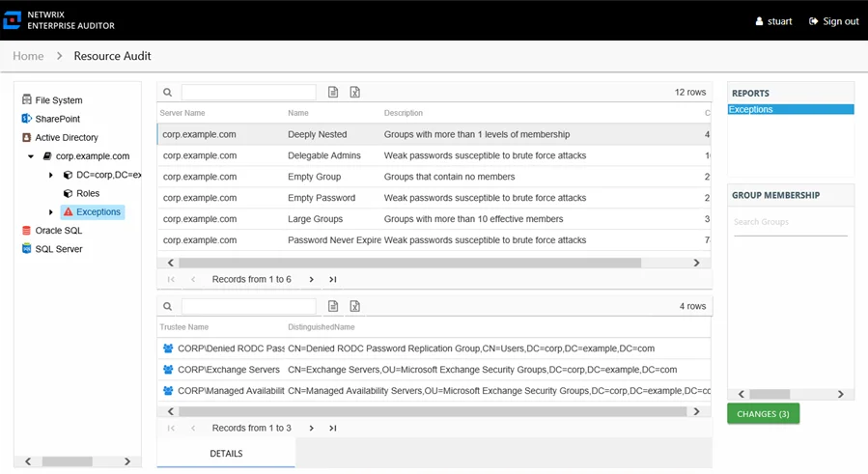Select the CORP\Denied RODC Pass trustee row

[434, 349]
